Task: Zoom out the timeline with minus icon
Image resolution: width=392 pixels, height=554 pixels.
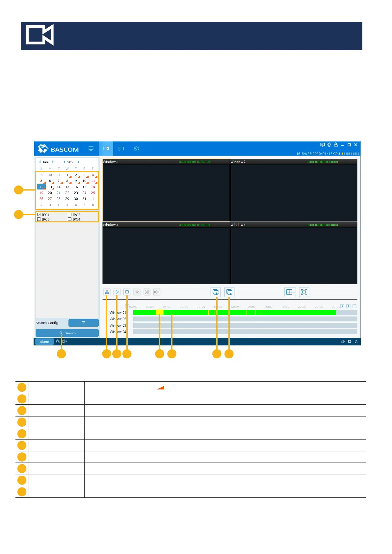Action: (x=354, y=306)
